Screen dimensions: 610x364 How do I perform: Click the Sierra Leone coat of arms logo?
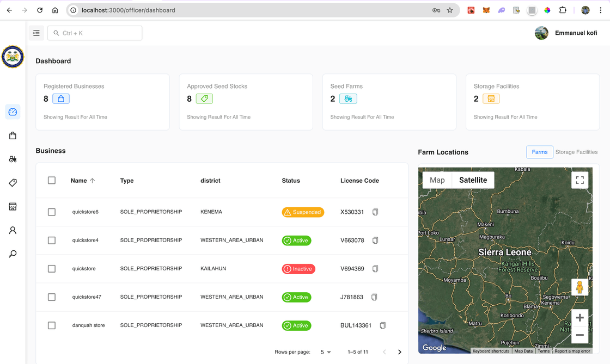coord(13,57)
